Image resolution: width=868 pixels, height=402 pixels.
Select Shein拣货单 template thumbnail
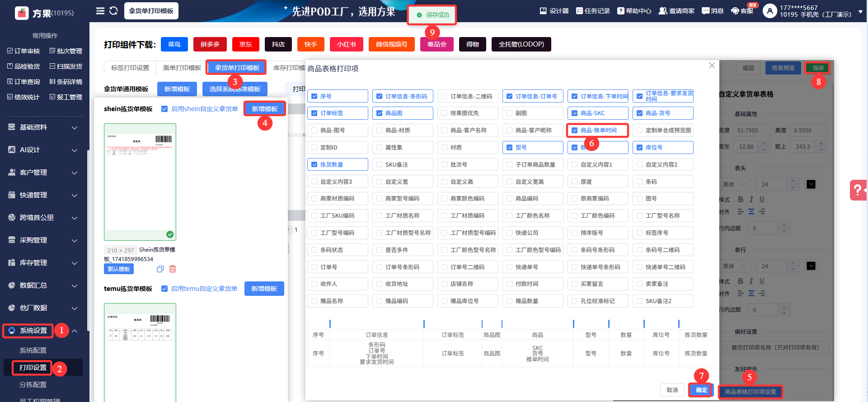140,182
